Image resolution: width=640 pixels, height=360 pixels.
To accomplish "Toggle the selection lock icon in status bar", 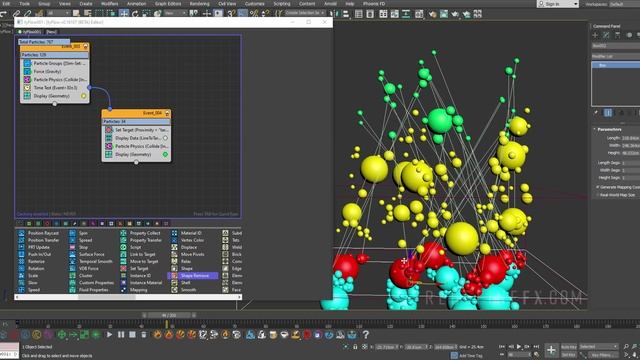I will [x=355, y=347].
